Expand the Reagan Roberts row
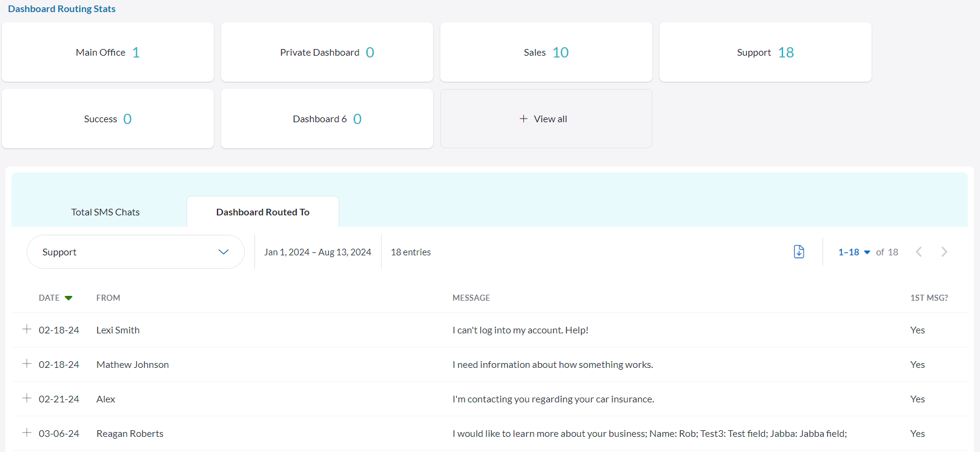Viewport: 980px width, 452px height. click(x=27, y=433)
